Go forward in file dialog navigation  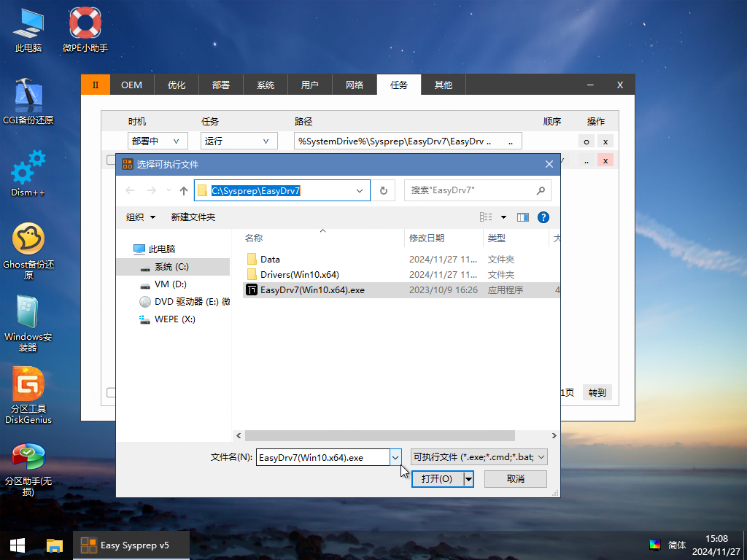(x=152, y=190)
